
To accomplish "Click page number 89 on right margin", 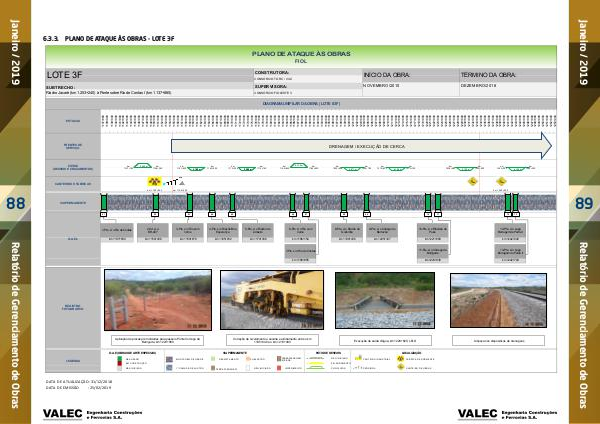I will click(584, 204).
